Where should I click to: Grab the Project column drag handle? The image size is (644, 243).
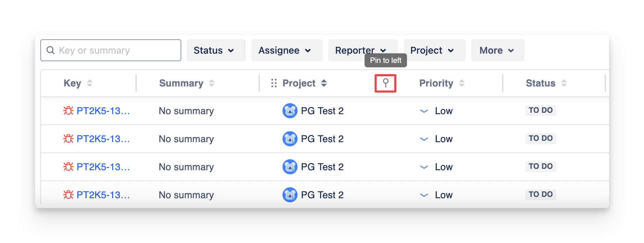pyautogui.click(x=274, y=83)
